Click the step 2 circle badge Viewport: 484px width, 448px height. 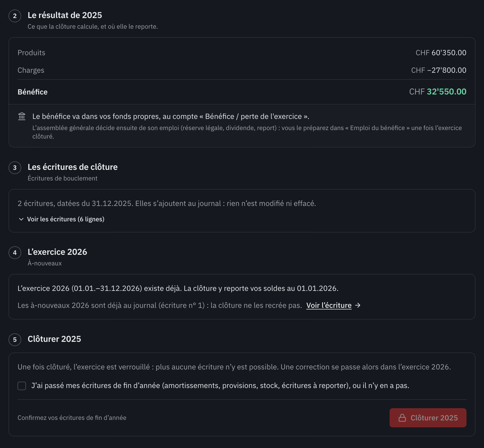tap(15, 16)
